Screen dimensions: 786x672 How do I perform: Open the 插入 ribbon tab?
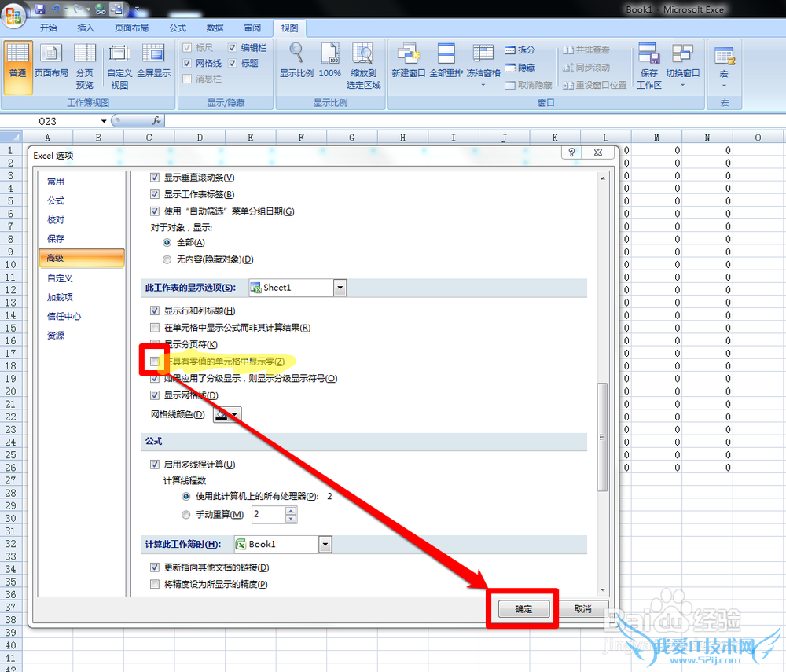pyautogui.click(x=86, y=28)
